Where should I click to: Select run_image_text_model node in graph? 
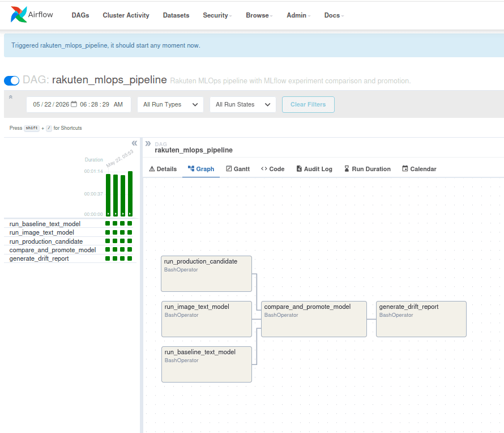206,319
